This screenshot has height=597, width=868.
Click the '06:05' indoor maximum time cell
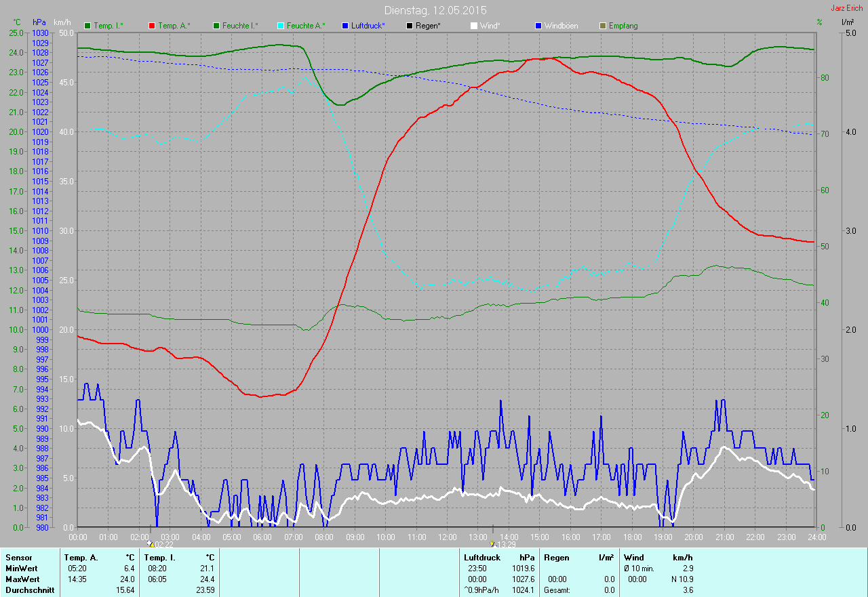tap(157, 579)
